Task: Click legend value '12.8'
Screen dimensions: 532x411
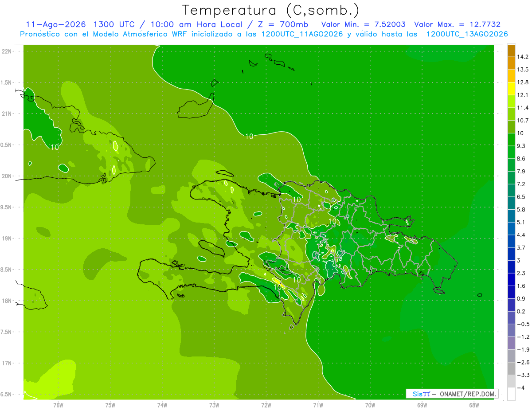Action: 523,82
